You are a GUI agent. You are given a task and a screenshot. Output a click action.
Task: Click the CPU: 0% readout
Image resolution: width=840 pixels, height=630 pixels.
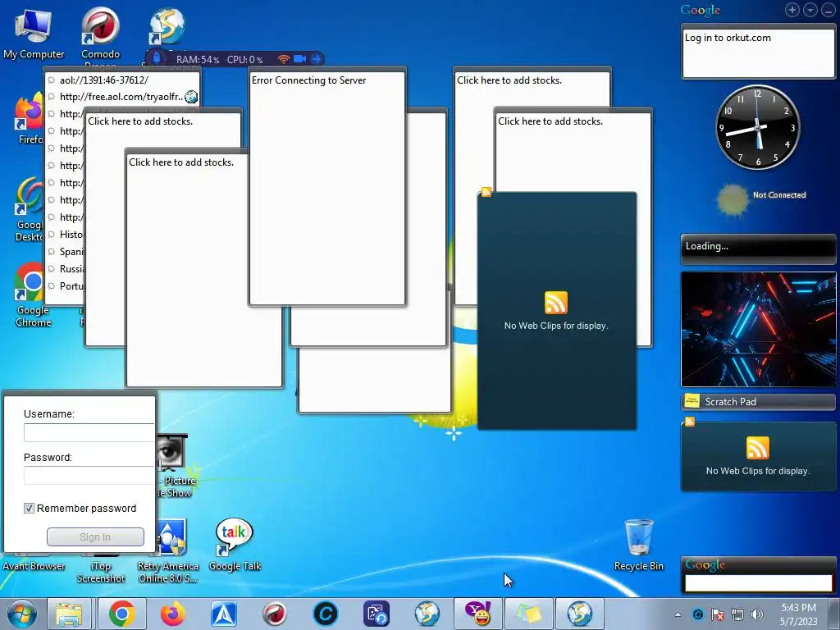click(x=244, y=59)
